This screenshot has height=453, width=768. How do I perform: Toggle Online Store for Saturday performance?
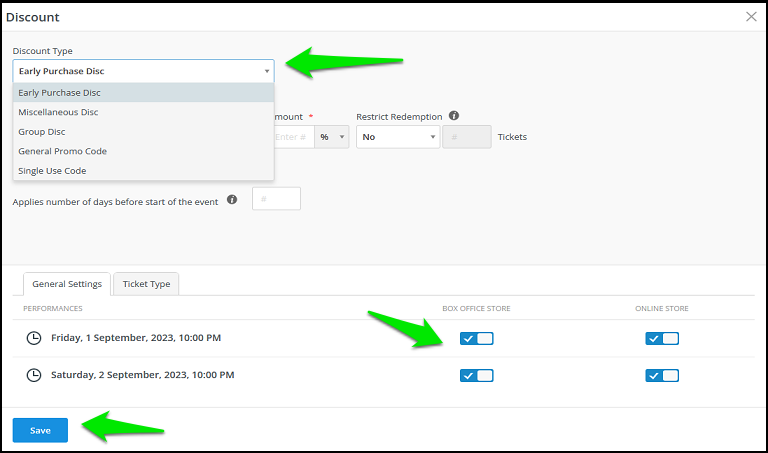(662, 376)
